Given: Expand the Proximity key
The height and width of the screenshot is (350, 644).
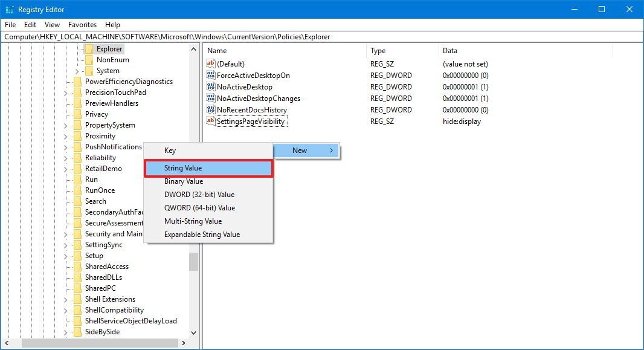Looking at the screenshot, I should [x=66, y=137].
